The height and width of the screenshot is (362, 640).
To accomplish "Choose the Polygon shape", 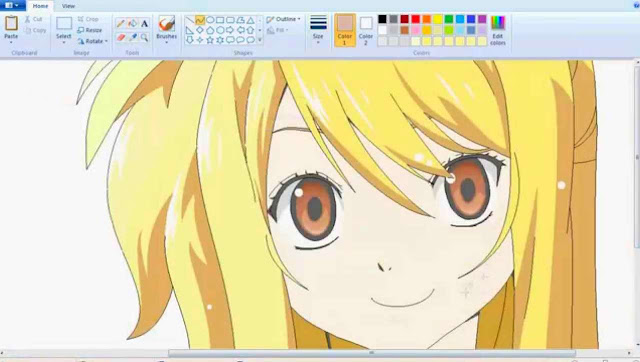I will [240, 20].
